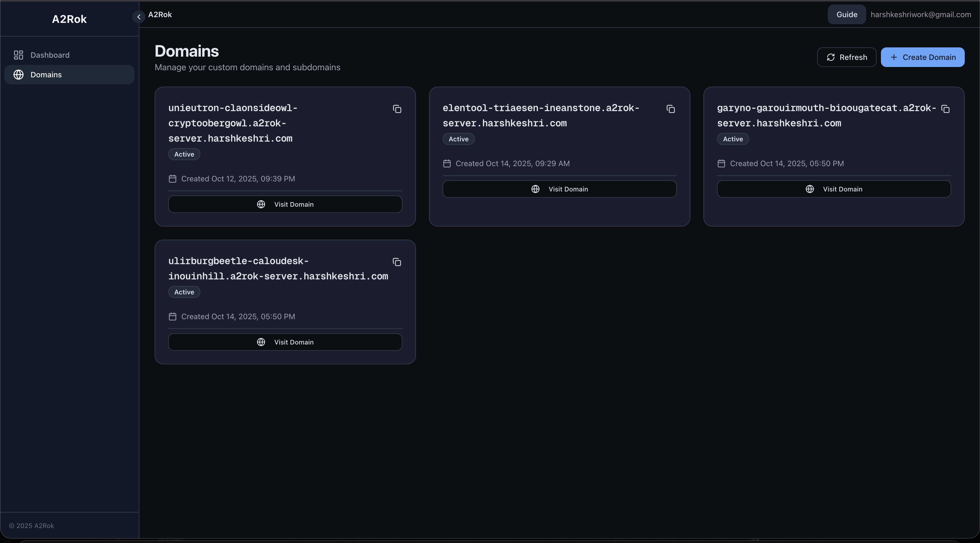
Task: Visit the garyno-garouirmouth domain
Action: pos(834,189)
